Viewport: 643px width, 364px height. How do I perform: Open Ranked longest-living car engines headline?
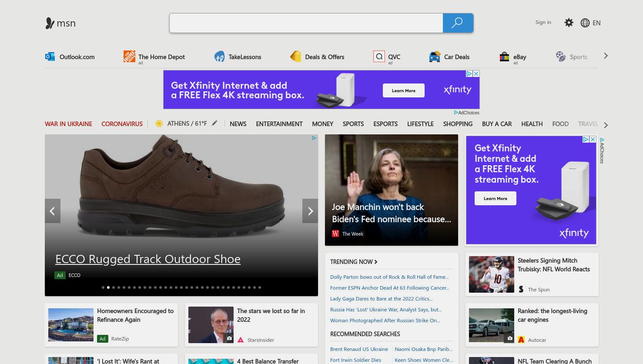[553, 315]
